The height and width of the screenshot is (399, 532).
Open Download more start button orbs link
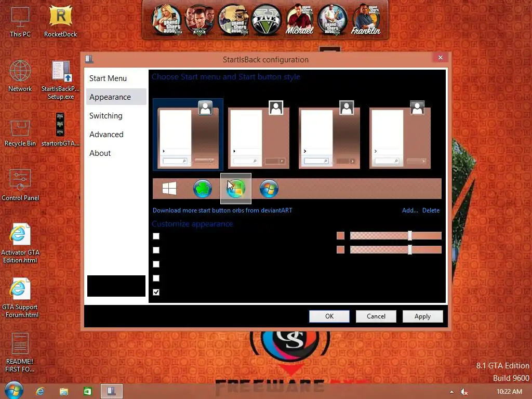(222, 210)
